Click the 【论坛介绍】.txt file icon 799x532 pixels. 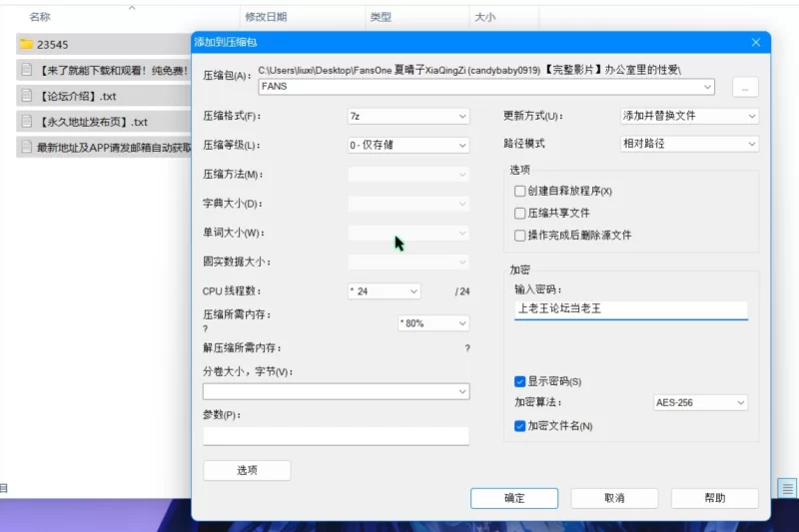click(x=26, y=96)
